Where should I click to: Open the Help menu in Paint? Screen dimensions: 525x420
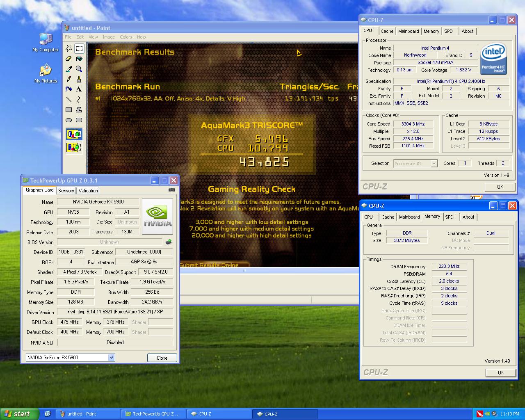pyautogui.click(x=142, y=37)
